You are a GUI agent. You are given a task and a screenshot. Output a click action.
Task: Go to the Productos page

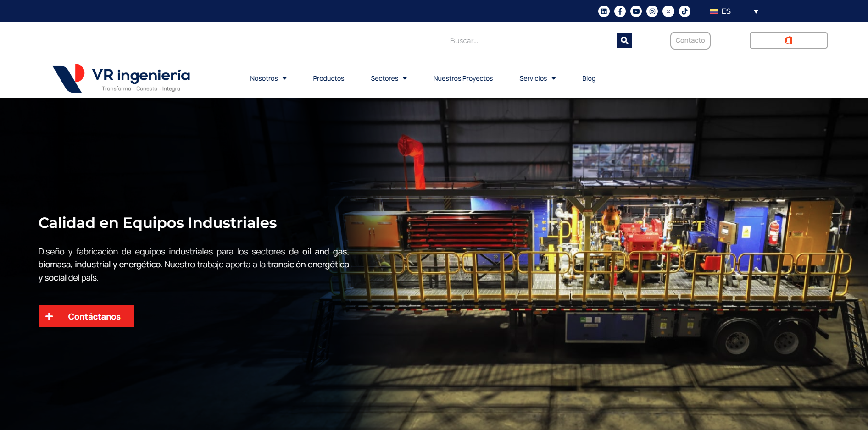[x=328, y=78]
